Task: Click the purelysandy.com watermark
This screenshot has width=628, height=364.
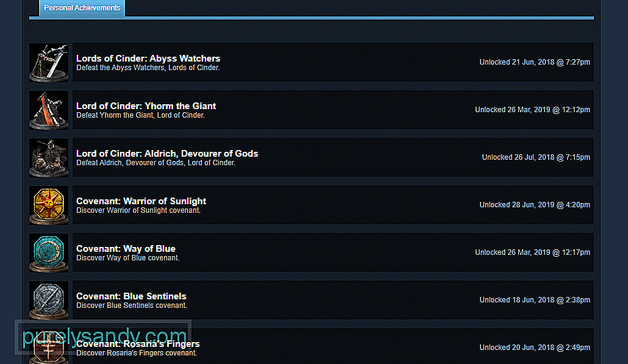Action: pos(105,337)
